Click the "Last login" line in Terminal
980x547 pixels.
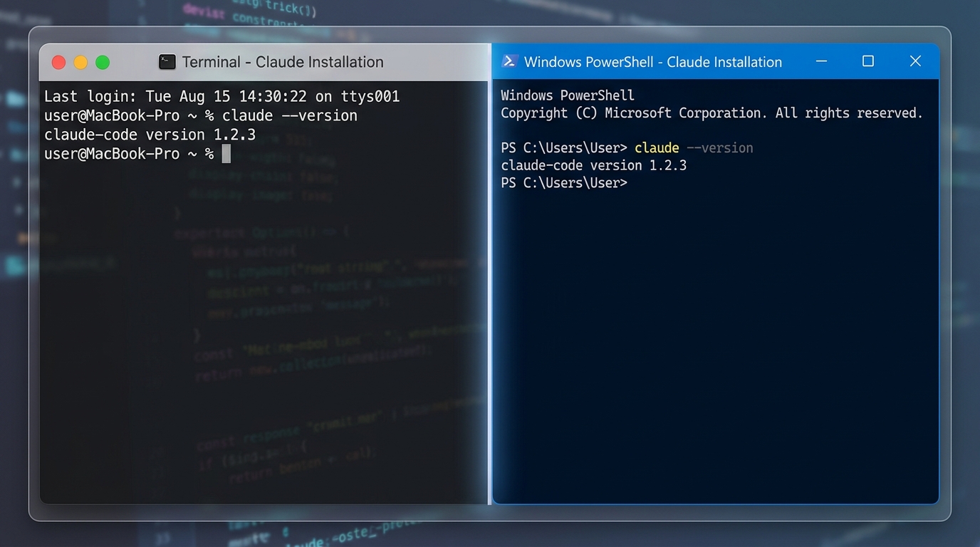point(221,96)
